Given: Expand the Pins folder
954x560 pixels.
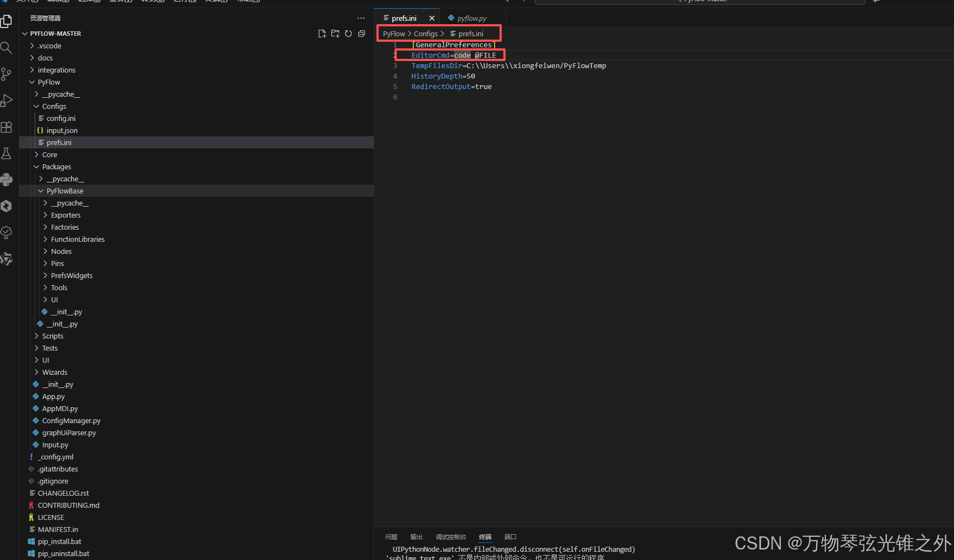Looking at the screenshot, I should coord(57,263).
